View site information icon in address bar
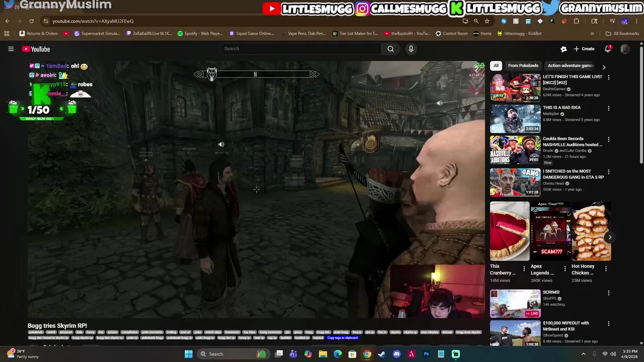 [46, 21]
